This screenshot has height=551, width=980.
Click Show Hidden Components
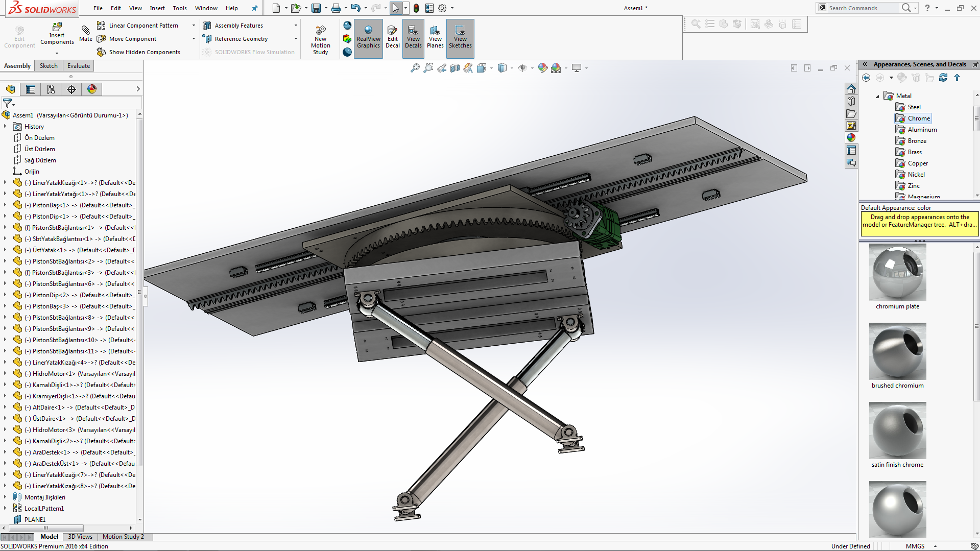coord(138,52)
